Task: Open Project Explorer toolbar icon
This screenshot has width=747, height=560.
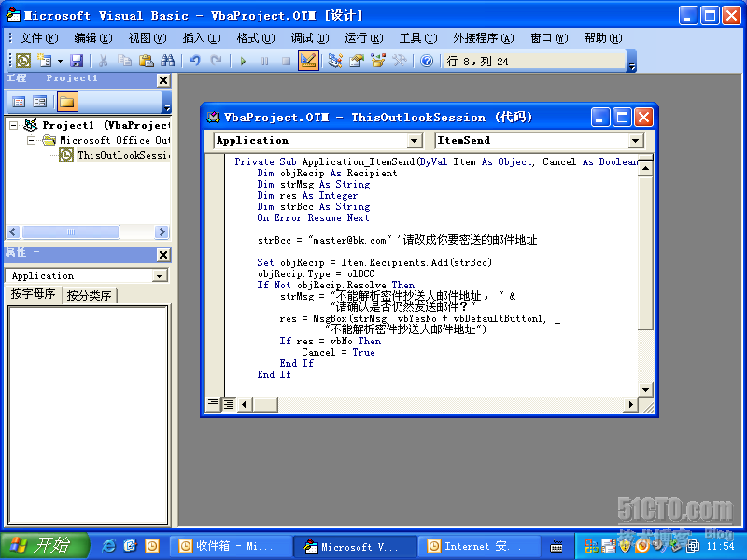Action: coord(335,61)
